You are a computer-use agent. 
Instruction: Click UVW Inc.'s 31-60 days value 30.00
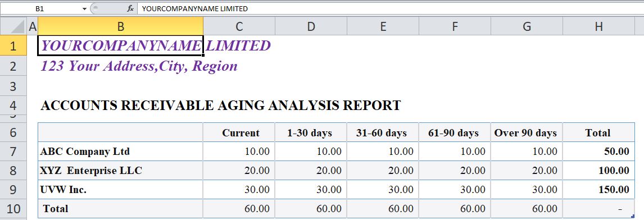pyautogui.click(x=383, y=190)
